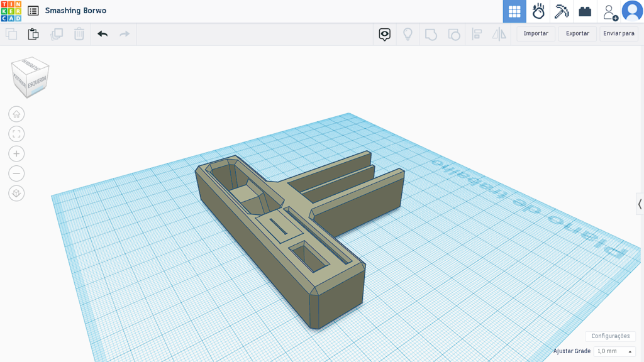Click the Duplicate icon

coord(56,34)
